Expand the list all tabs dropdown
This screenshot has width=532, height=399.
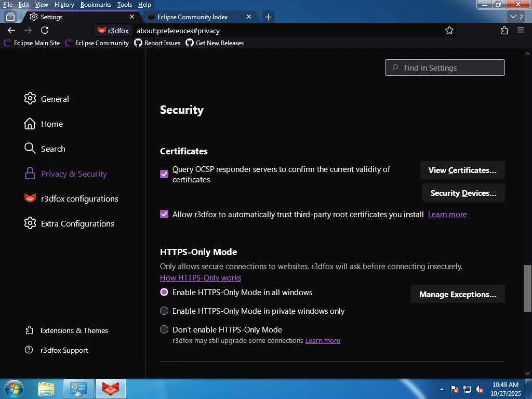pyautogui.click(x=517, y=17)
